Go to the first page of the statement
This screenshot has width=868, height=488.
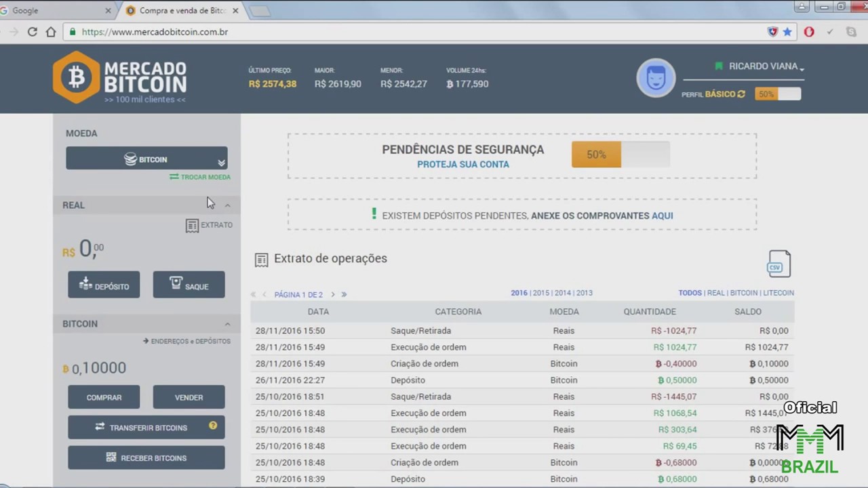254,294
